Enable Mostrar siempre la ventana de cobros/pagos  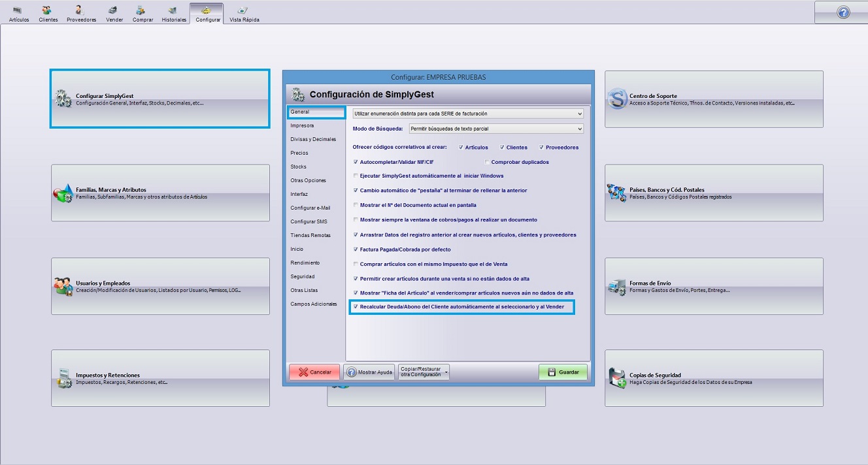pos(356,220)
